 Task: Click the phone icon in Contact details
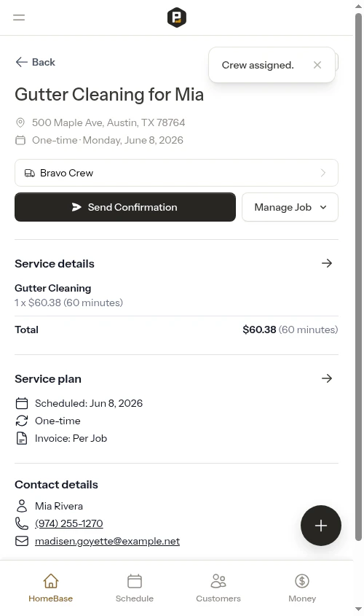pos(22,523)
